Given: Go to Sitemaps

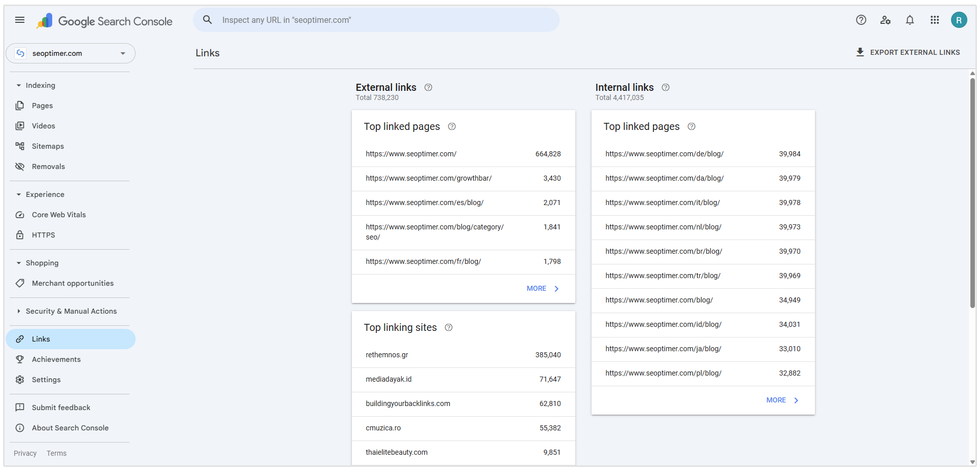Looking at the screenshot, I should [x=71, y=146].
